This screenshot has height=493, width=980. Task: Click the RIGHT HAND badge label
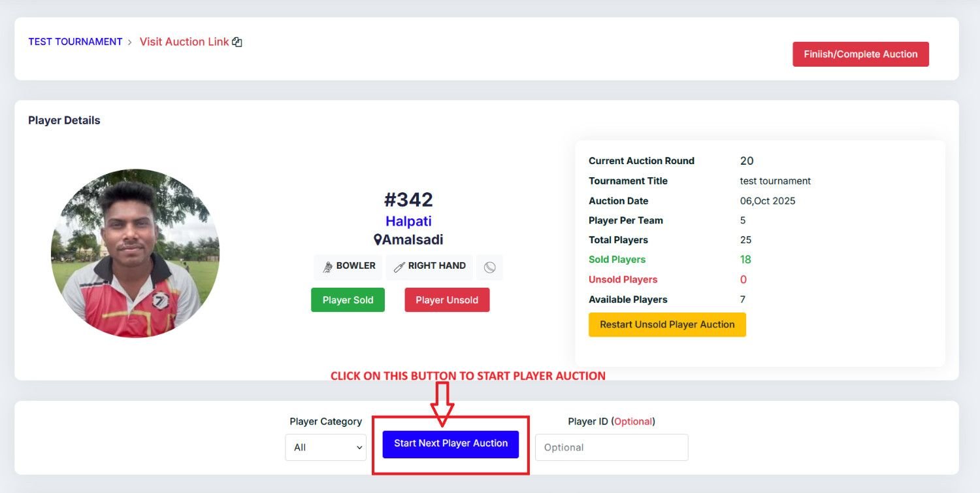coord(436,266)
